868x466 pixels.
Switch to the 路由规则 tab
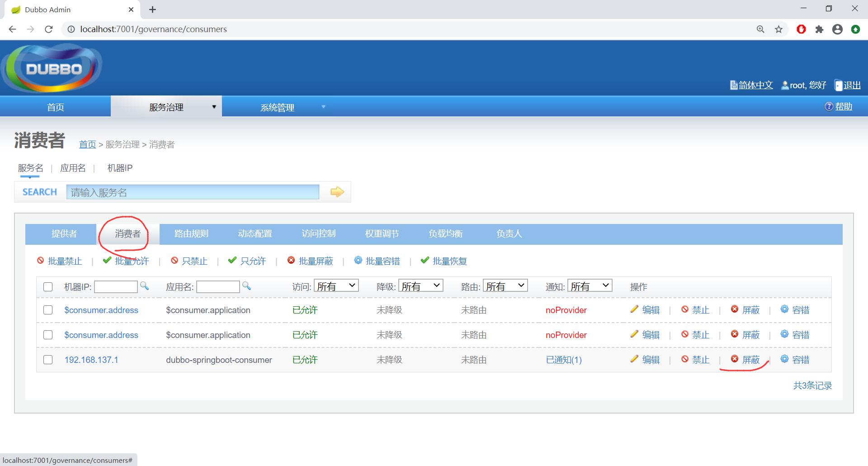click(191, 234)
